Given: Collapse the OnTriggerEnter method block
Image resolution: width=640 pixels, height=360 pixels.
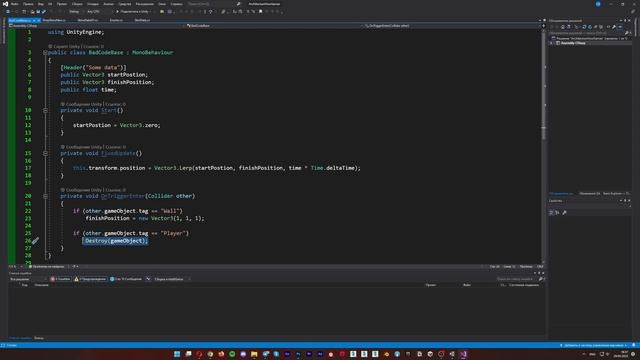Looking at the screenshot, I should 45,196.
